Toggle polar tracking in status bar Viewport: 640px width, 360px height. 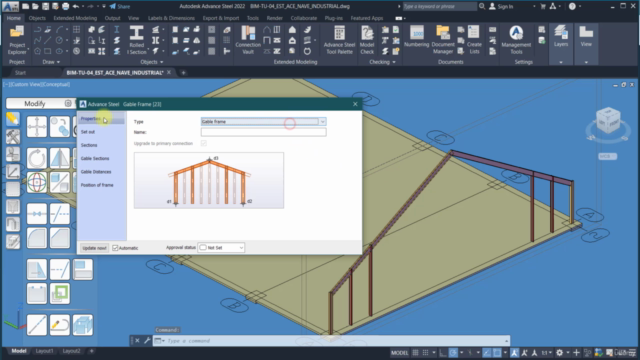point(453,353)
